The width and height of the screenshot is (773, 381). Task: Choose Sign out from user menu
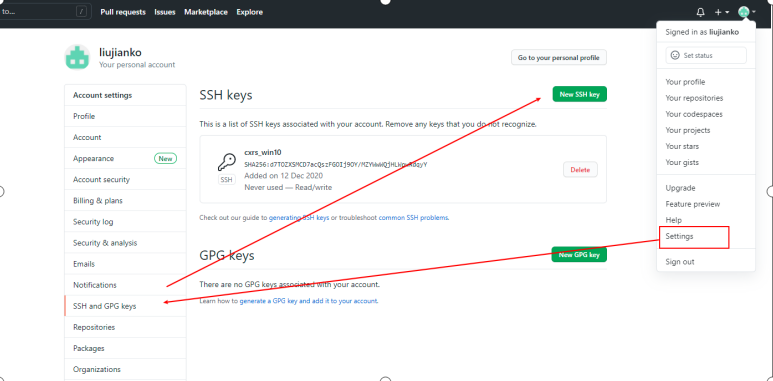tap(706, 262)
